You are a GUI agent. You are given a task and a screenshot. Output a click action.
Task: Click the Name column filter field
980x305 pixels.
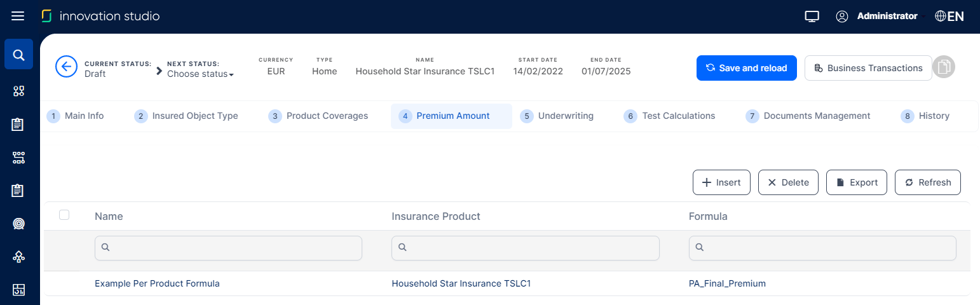pos(229,248)
